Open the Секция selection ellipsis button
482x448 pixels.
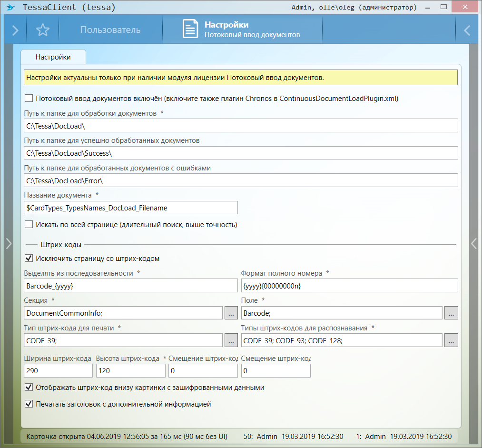231,313
